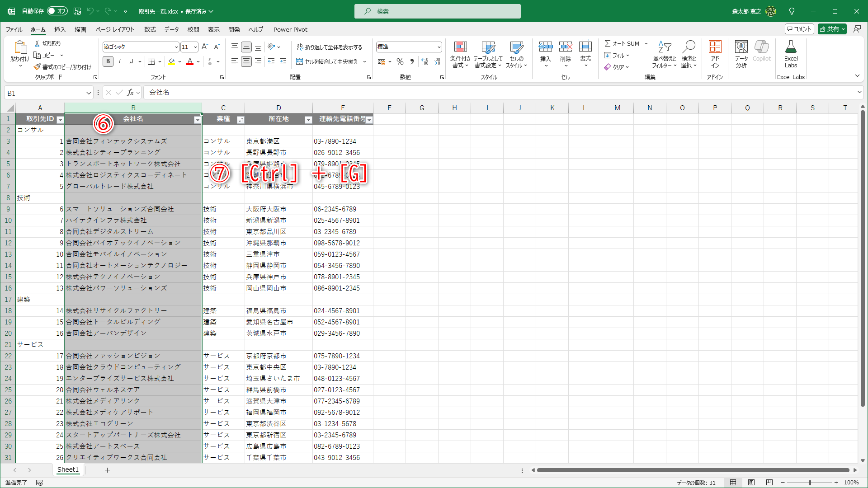The height and width of the screenshot is (488, 868).
Task: Toggle bold formatting off
Action: 108,61
